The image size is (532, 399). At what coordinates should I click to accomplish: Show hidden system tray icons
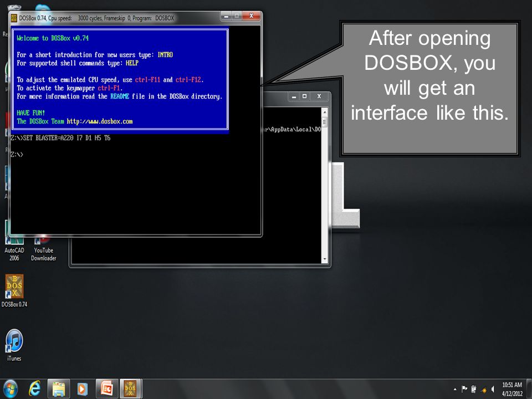[x=455, y=390]
